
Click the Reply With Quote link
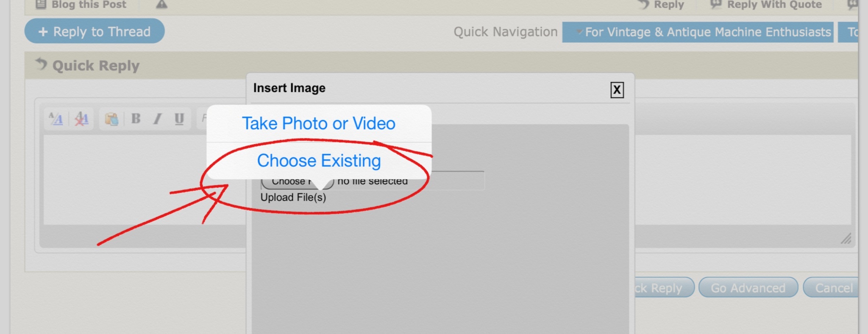click(766, 5)
